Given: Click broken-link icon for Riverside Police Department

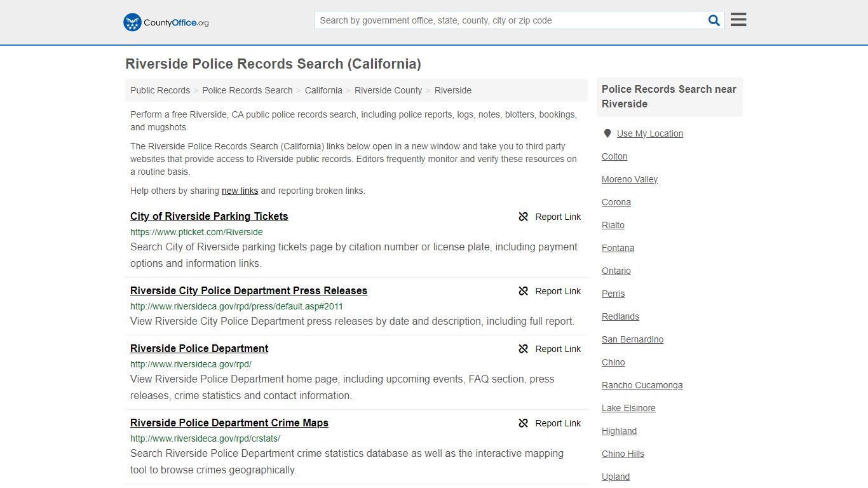Looking at the screenshot, I should pyautogui.click(x=524, y=349).
